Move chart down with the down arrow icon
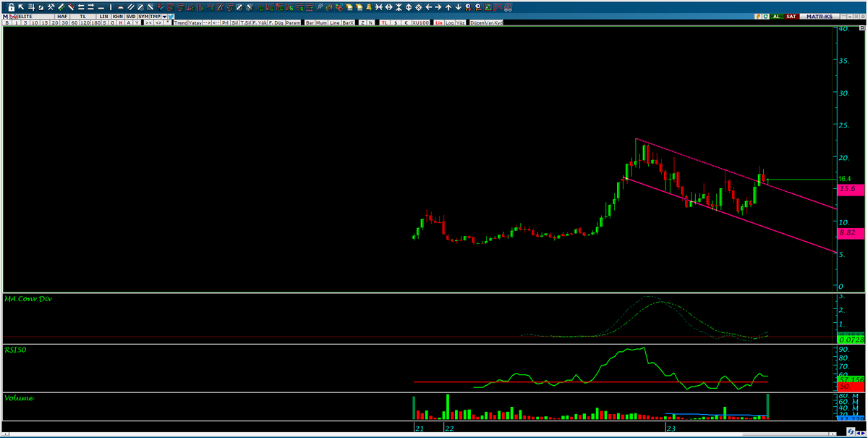Viewport: 868px width, 438px height. 458,7
